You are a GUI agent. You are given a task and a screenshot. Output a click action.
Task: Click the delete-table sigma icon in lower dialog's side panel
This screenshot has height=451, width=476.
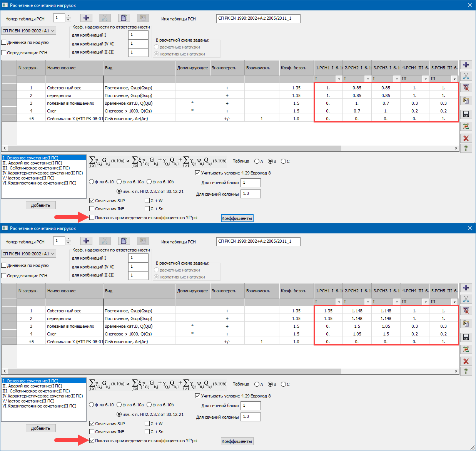point(466,311)
